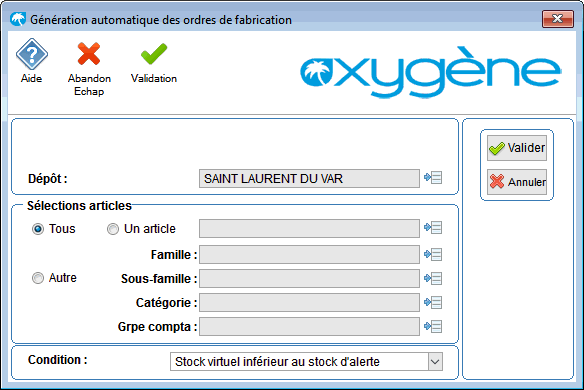This screenshot has height=390, width=584.
Task: Close the Génération automatique window
Action: [x=558, y=19]
